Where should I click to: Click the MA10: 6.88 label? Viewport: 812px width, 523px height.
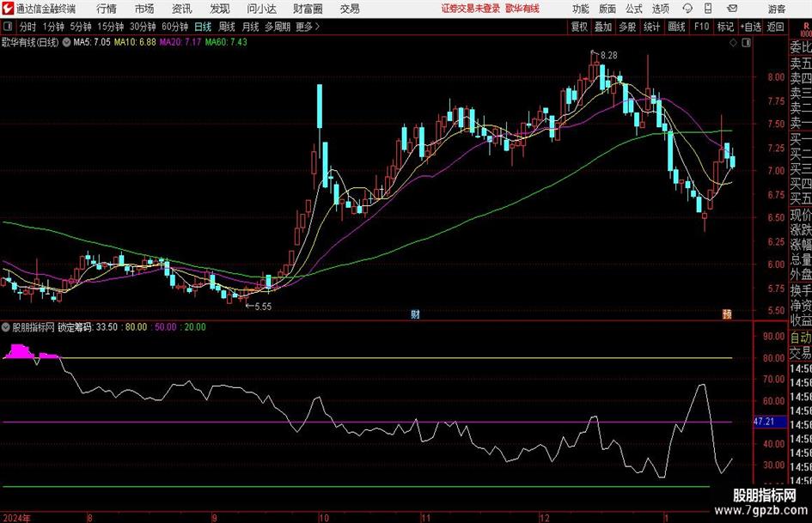tap(135, 42)
